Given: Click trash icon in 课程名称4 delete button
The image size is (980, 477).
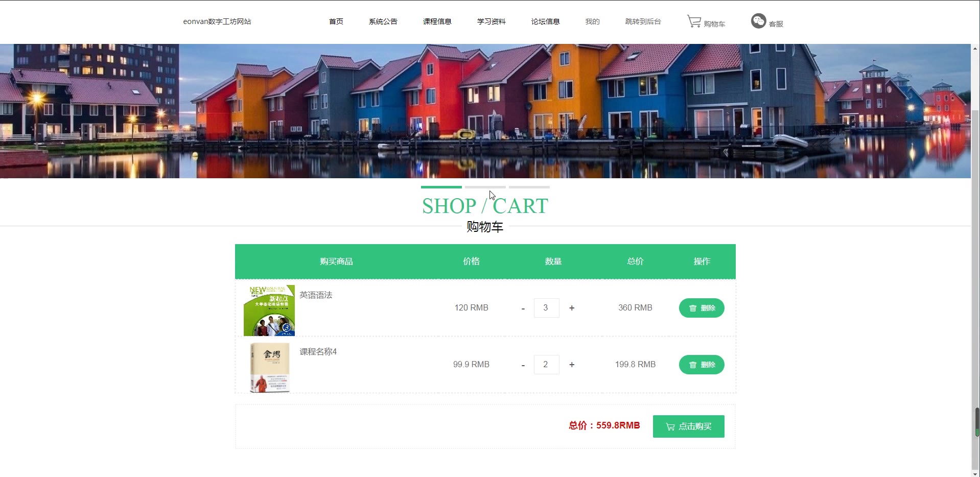Looking at the screenshot, I should click(693, 365).
